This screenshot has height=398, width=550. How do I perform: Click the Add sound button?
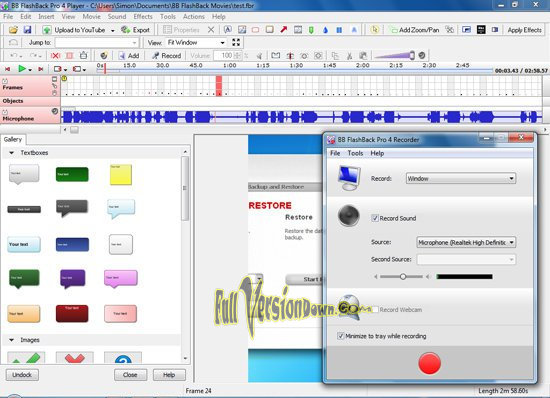129,55
